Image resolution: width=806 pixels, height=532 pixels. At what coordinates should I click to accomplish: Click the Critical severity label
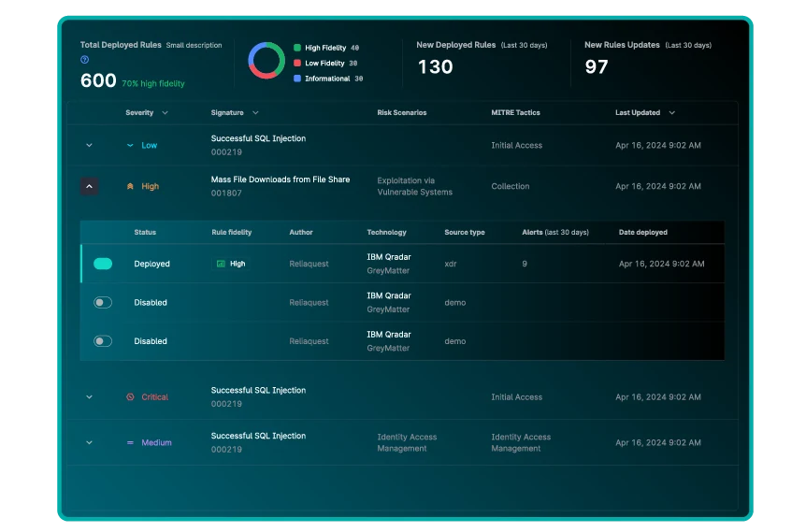[154, 396]
